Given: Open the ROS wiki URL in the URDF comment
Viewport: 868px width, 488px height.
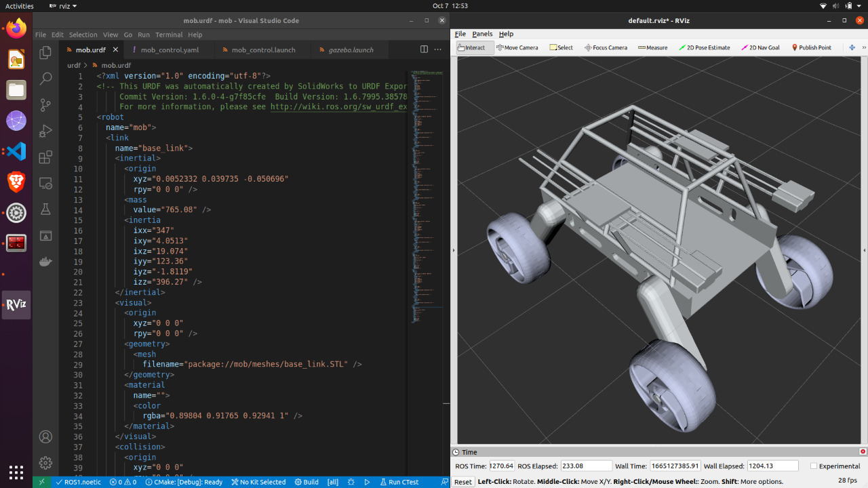Looking at the screenshot, I should pyautogui.click(x=338, y=106).
